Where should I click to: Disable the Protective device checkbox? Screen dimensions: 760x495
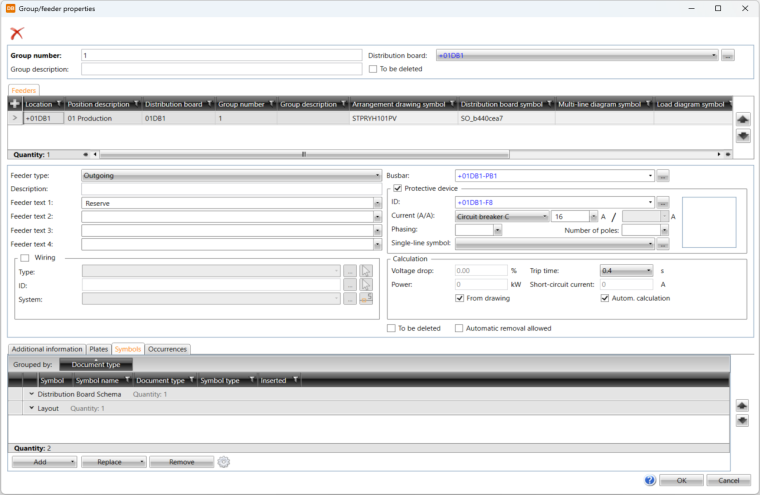(x=398, y=188)
